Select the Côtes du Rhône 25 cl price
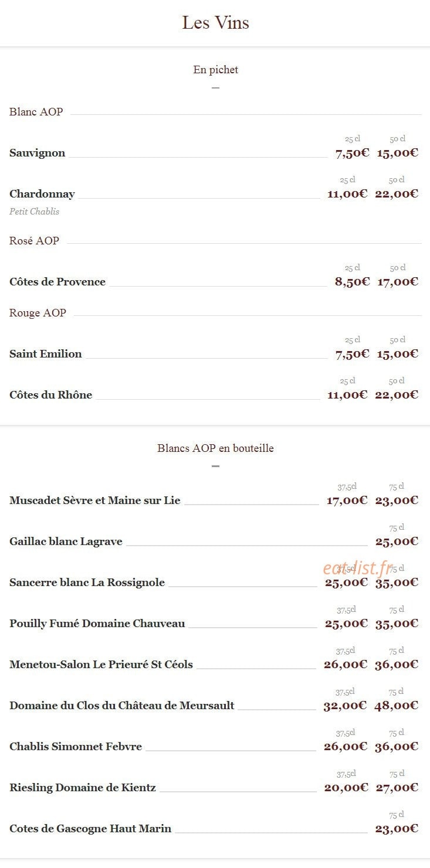The width and height of the screenshot is (430, 868). (347, 395)
